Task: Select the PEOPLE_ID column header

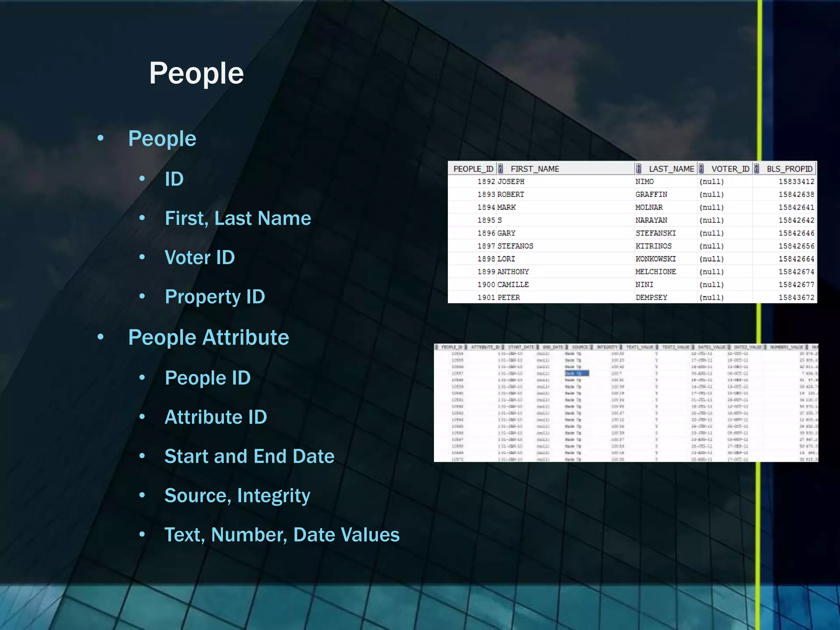Action: tap(473, 169)
